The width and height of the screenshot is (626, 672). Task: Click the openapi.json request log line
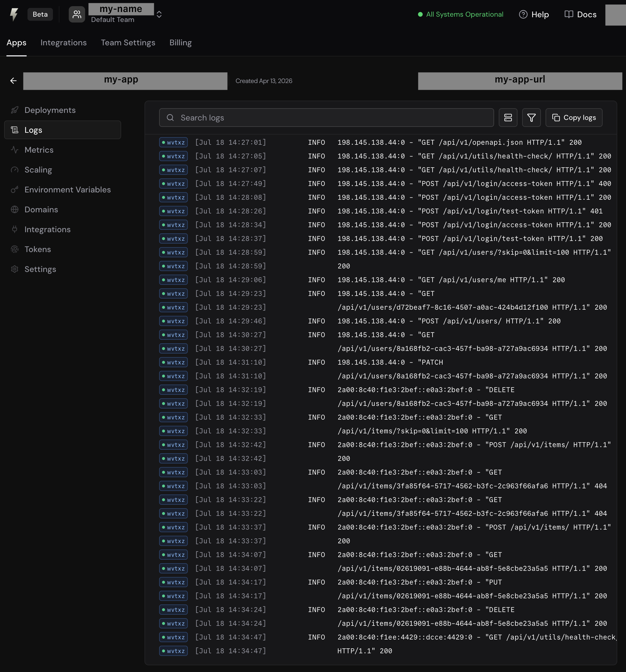click(x=460, y=143)
